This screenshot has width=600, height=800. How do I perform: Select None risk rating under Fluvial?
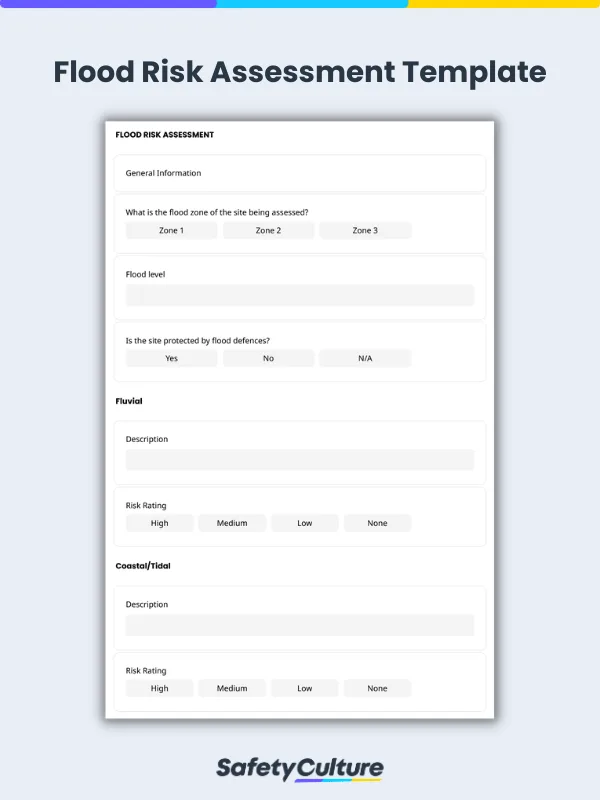(x=377, y=522)
